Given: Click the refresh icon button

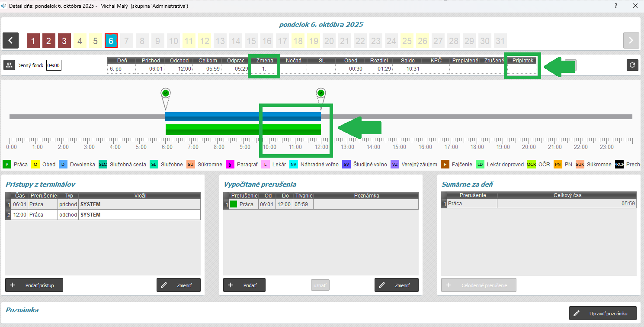Looking at the screenshot, I should 632,65.
